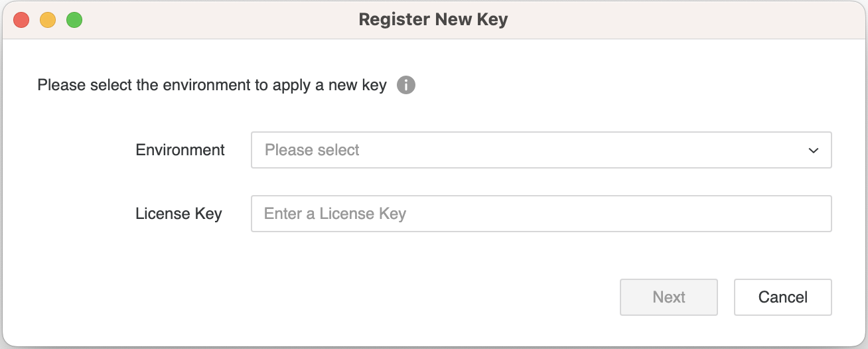Click the "Register New Key" title bar text

[433, 19]
